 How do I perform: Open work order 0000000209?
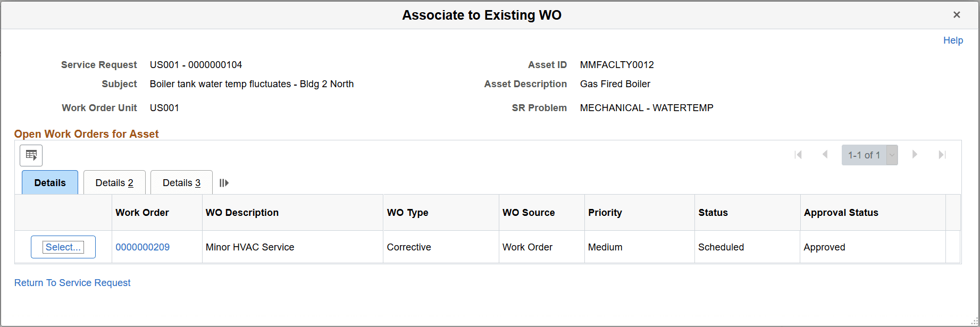point(143,247)
